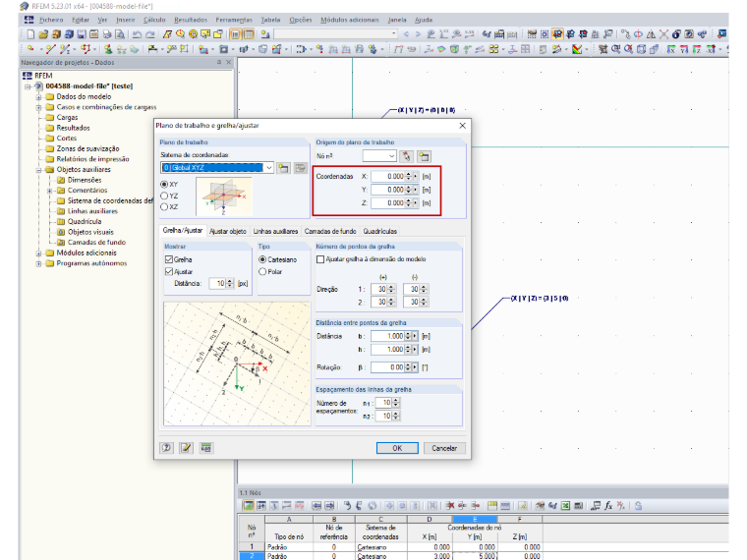Click new-node icon in Origem do plano group
This screenshot has width=747, height=560.
424,156
